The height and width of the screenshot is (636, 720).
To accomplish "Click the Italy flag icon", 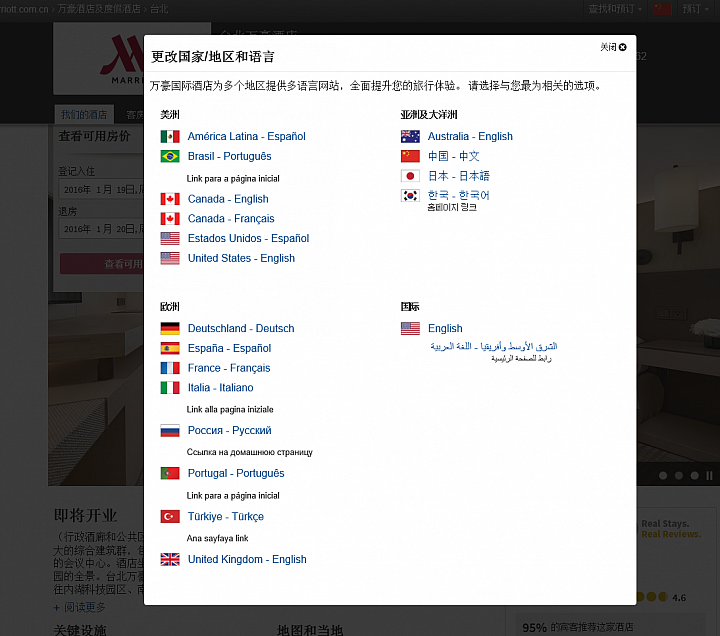I will tap(170, 388).
